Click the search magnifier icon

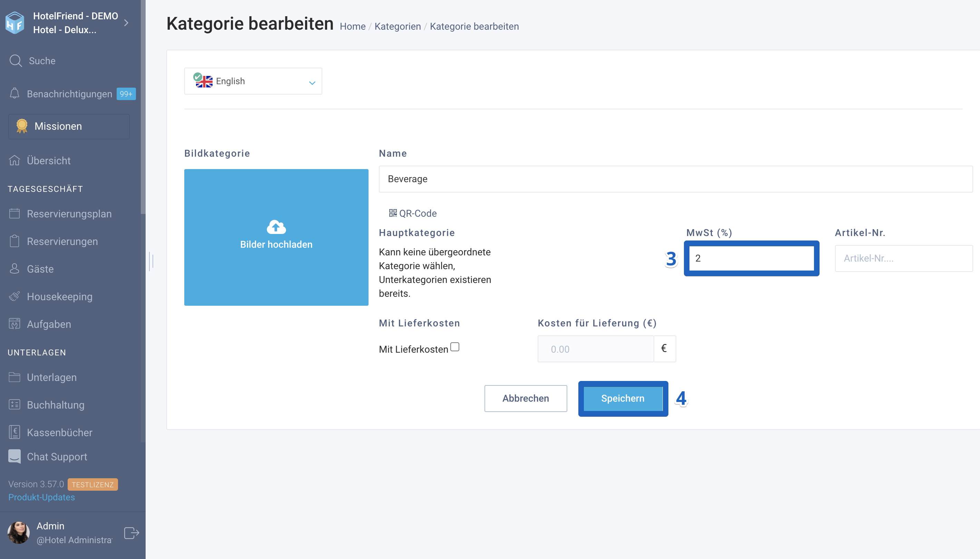click(x=15, y=61)
